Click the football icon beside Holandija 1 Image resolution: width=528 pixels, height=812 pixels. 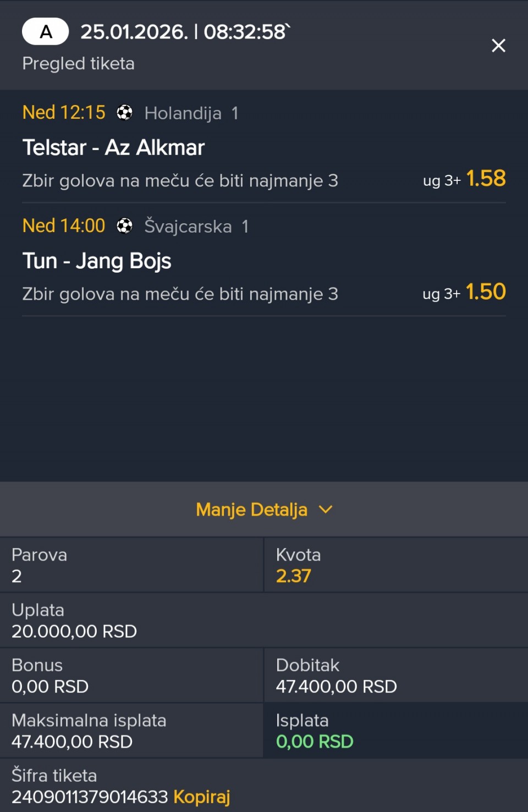tap(125, 113)
